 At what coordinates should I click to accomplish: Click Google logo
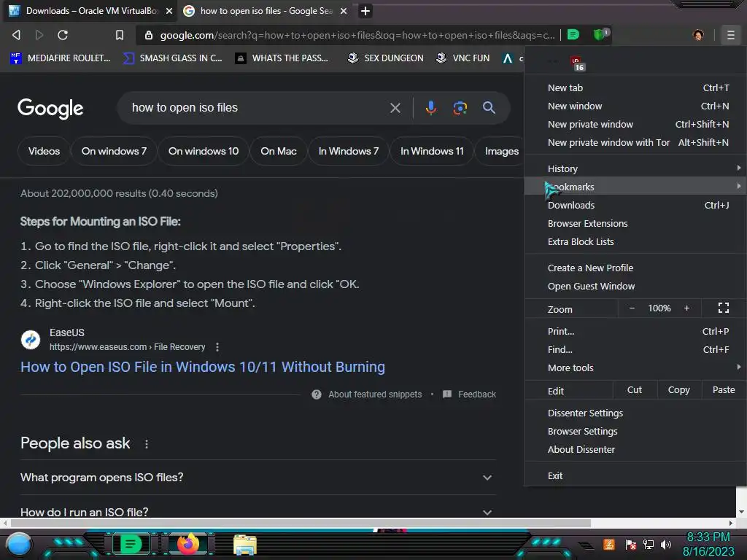pyautogui.click(x=50, y=109)
